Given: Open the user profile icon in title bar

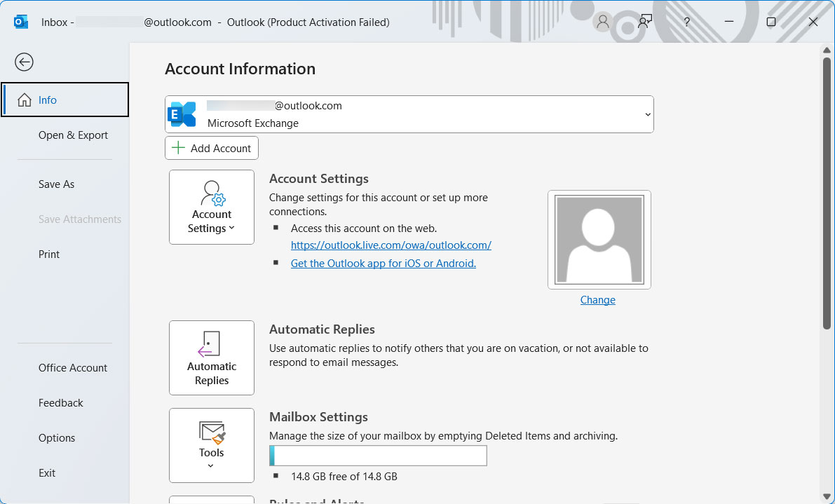Looking at the screenshot, I should tap(602, 22).
